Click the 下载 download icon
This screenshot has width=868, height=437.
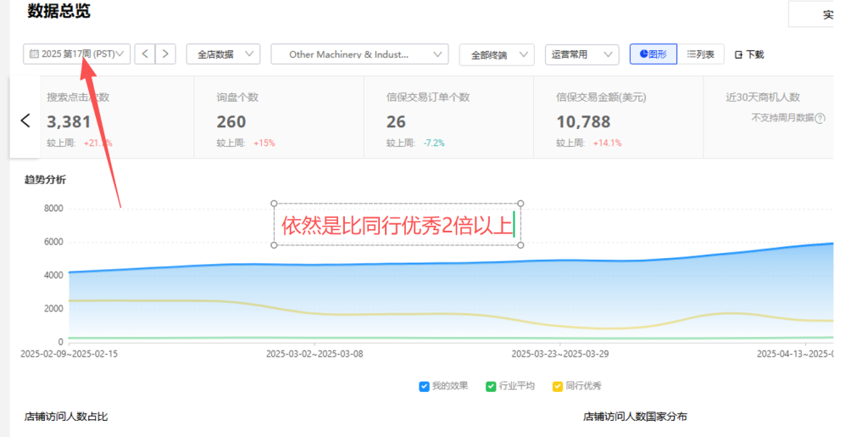point(739,54)
